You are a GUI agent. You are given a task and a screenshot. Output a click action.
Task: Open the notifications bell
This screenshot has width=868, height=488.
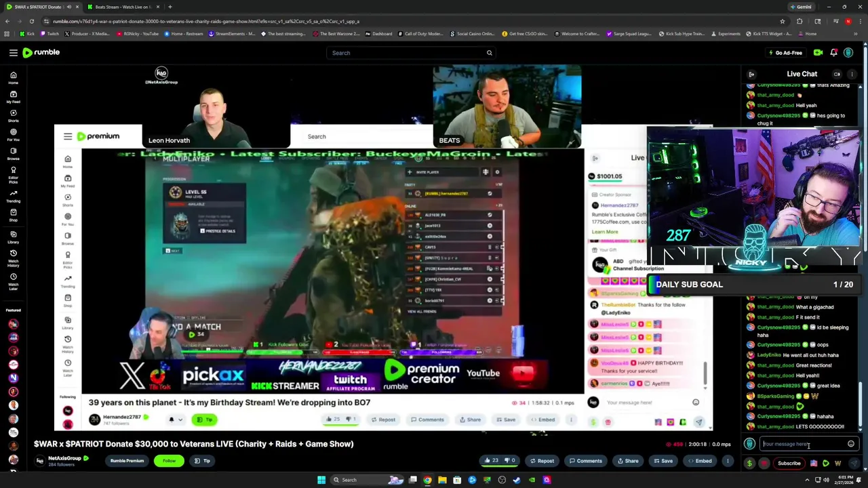click(x=833, y=52)
